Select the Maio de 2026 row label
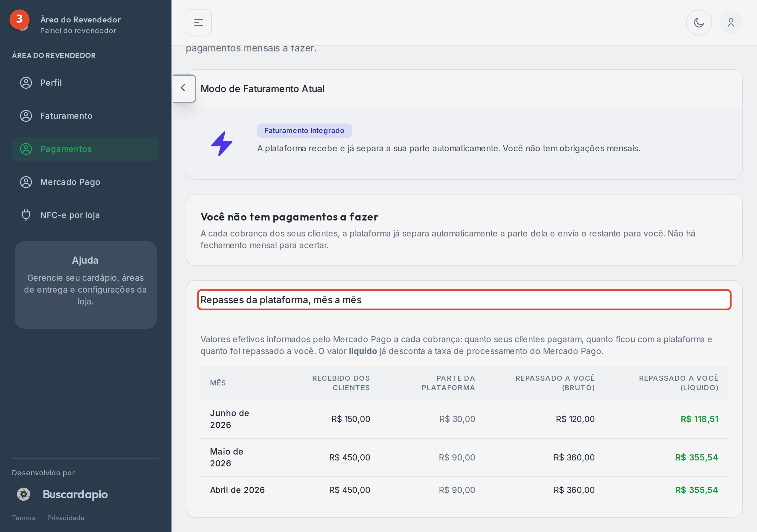Viewport: 757px width, 532px height. point(227,457)
